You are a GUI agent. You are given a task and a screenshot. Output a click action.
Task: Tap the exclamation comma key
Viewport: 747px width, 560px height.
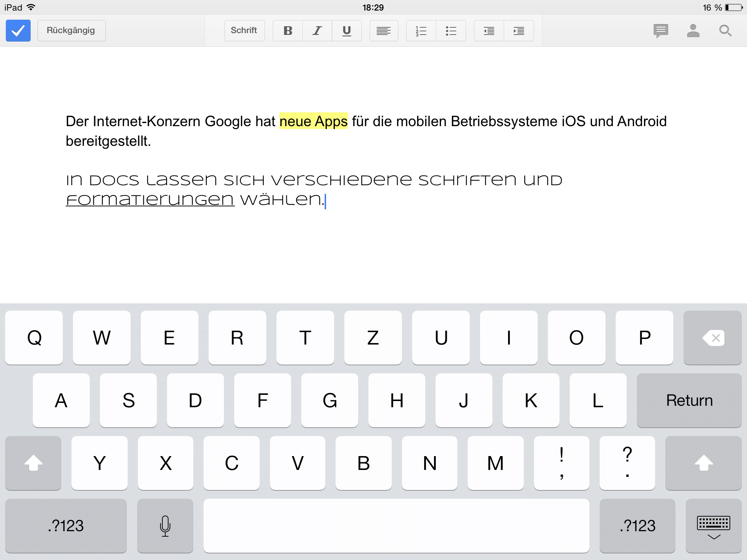562,463
